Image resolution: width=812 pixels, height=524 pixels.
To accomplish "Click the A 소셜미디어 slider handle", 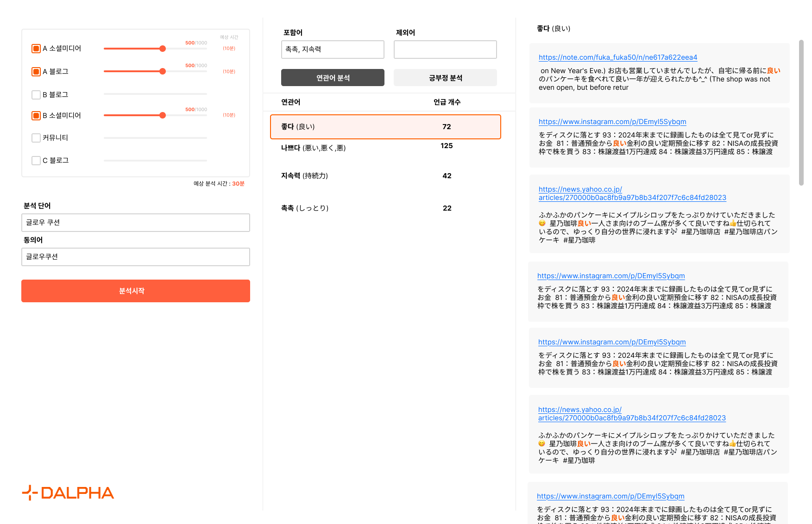I will [x=163, y=49].
